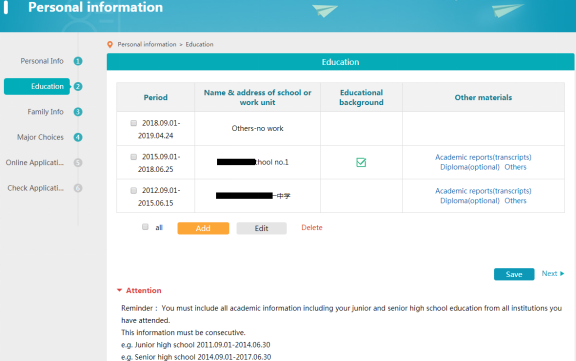The height and width of the screenshot is (361, 576).
Task: Open Family Info sidebar step
Action: [45, 112]
